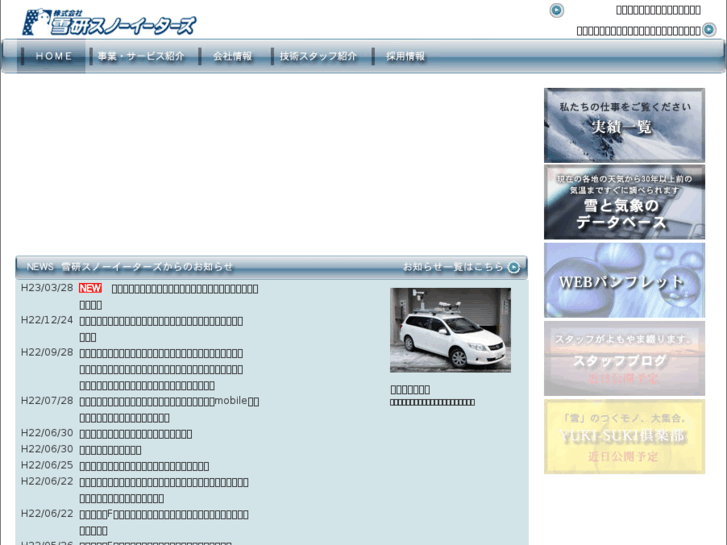Open the YUKI-SUKI倶楽部 banner
Screen dimensions: 727x545
point(624,436)
